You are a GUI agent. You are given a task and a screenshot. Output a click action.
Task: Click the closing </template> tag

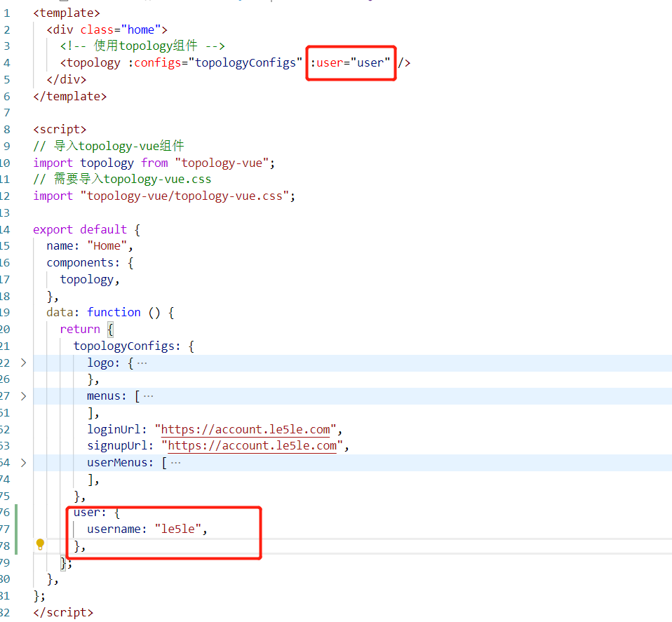point(70,96)
